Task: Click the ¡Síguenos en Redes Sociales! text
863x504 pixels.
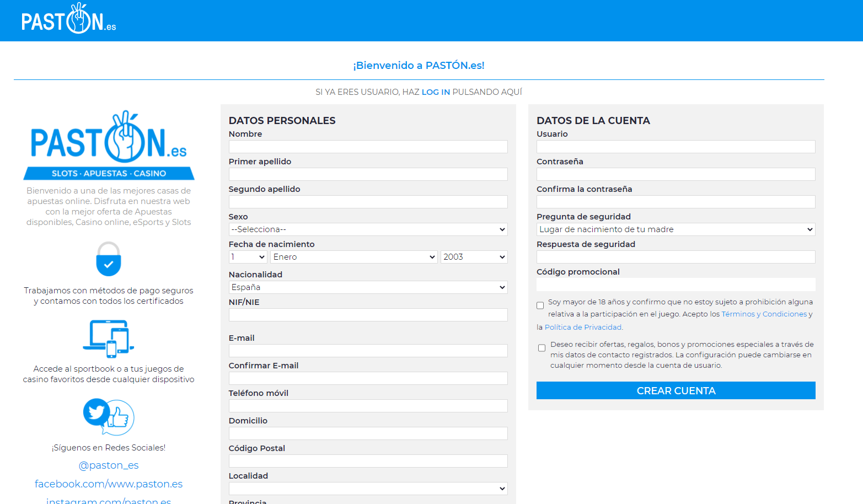Action: [109, 448]
